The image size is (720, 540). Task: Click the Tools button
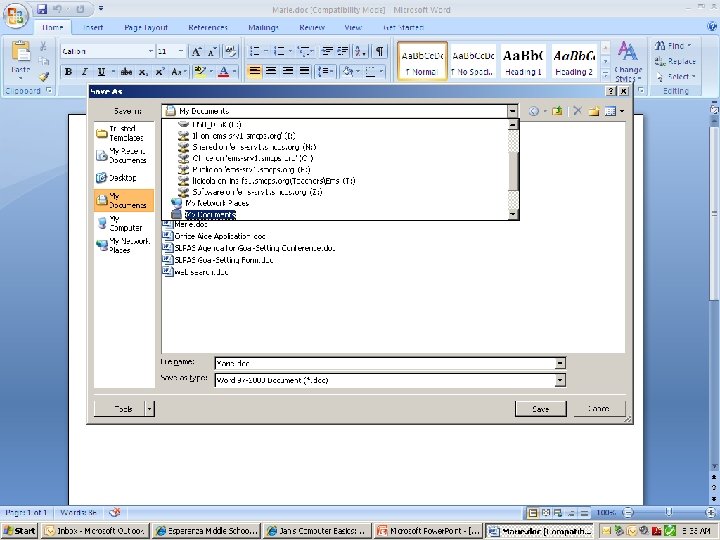click(120, 409)
